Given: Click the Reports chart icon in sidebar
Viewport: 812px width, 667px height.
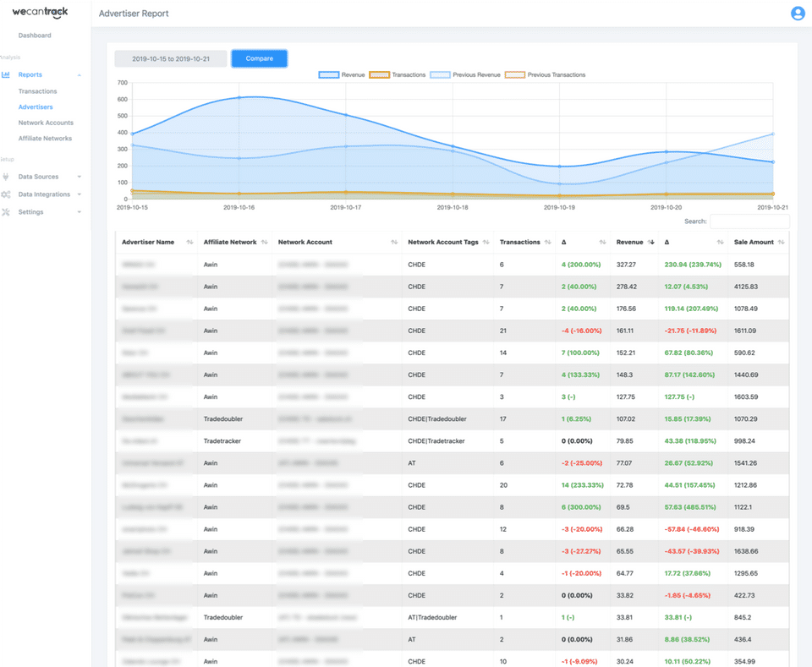Looking at the screenshot, I should point(6,74).
